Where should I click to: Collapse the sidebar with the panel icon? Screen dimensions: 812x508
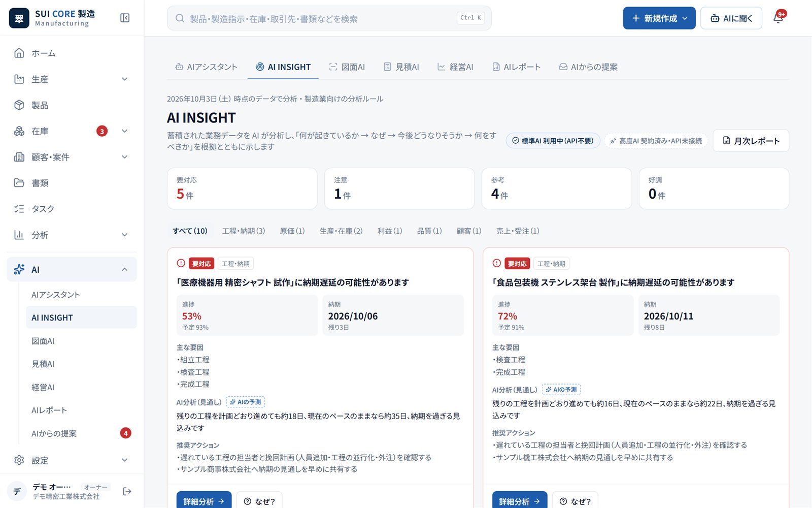click(x=125, y=18)
